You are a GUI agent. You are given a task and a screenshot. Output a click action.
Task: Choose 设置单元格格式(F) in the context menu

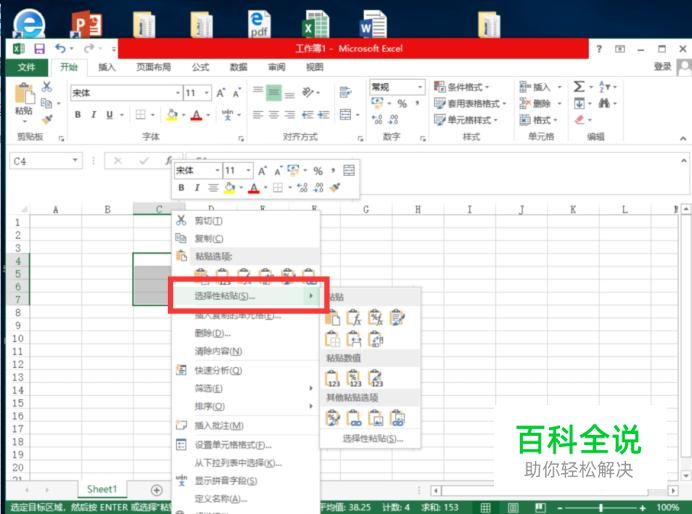[x=246, y=445]
